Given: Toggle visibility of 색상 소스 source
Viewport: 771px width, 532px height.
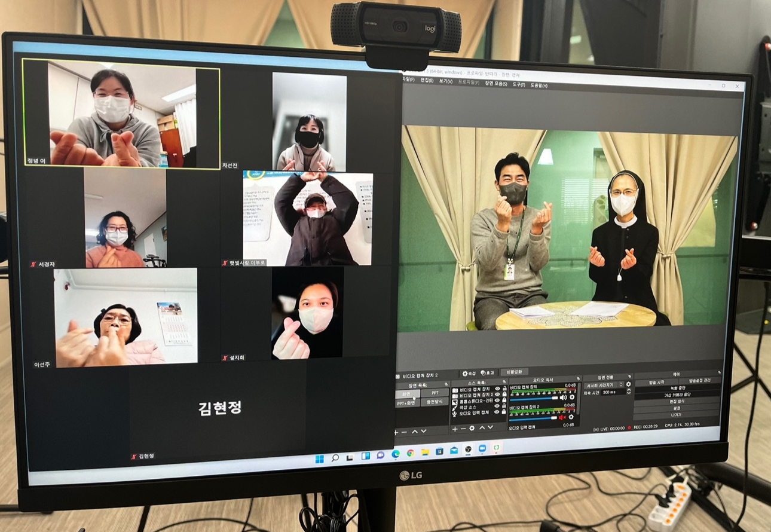Looking at the screenshot, I should click(497, 405).
